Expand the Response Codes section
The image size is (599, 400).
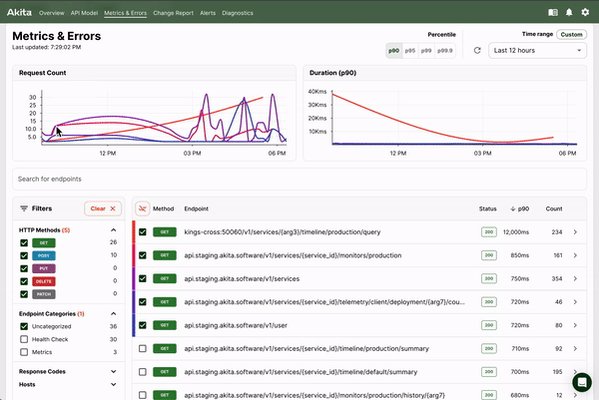coord(113,371)
